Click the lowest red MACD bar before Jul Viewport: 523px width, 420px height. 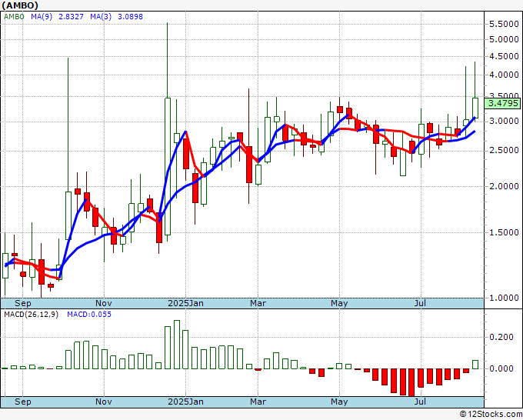pos(411,382)
